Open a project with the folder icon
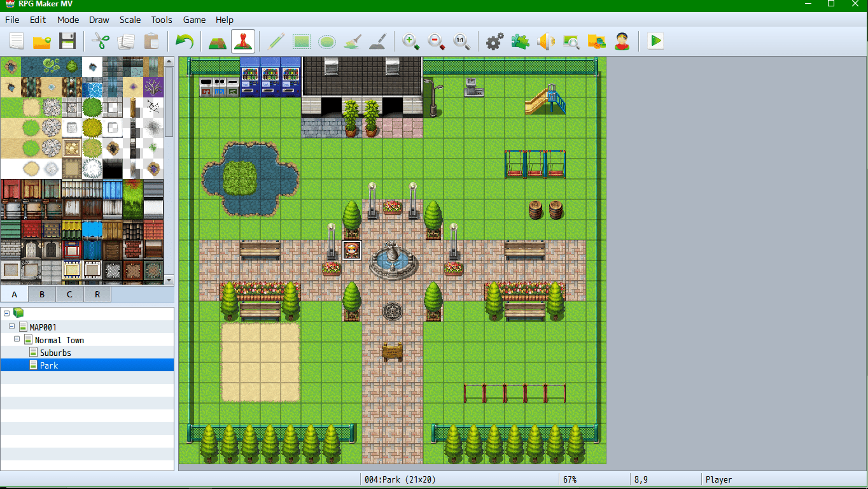Image resolution: width=868 pixels, height=489 pixels. point(42,41)
